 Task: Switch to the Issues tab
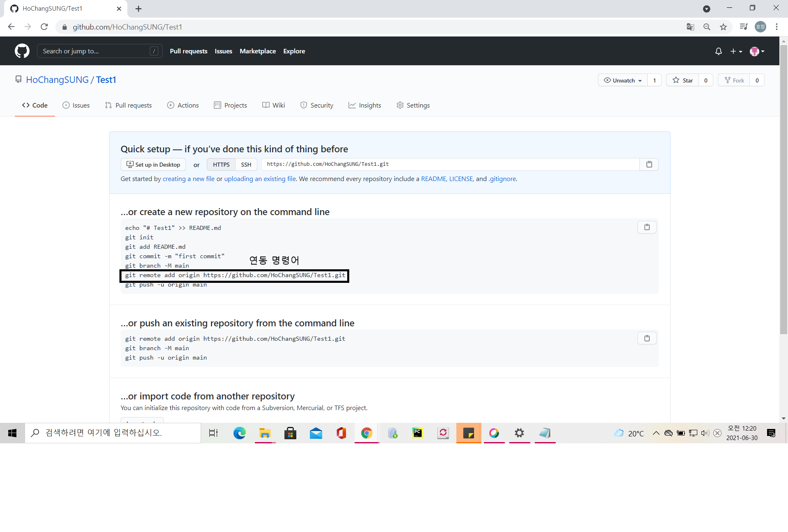tap(76, 105)
